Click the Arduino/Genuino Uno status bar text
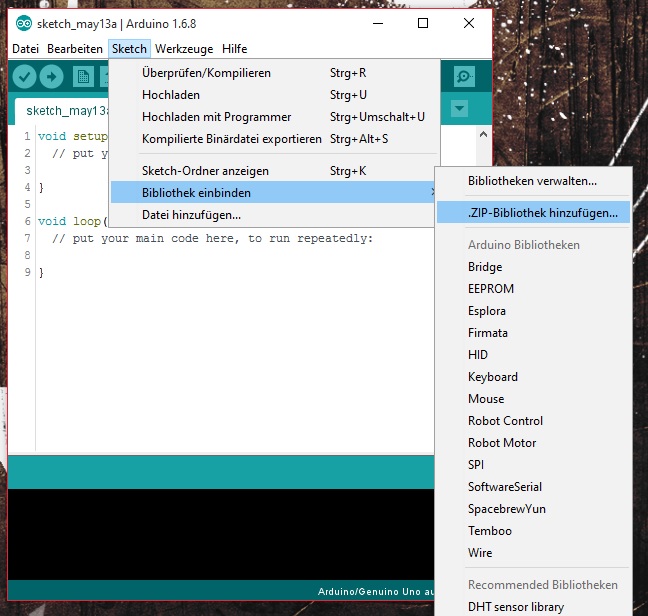This screenshot has width=648, height=616. click(376, 592)
